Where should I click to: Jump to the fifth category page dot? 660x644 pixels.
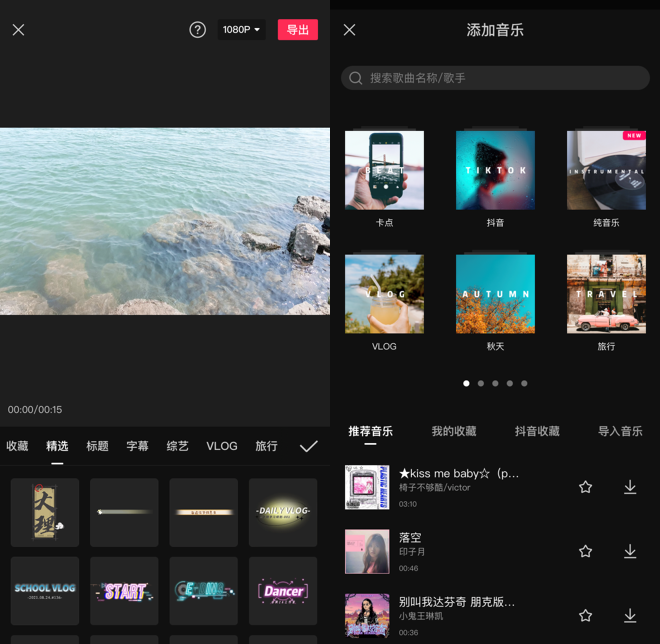(524, 383)
